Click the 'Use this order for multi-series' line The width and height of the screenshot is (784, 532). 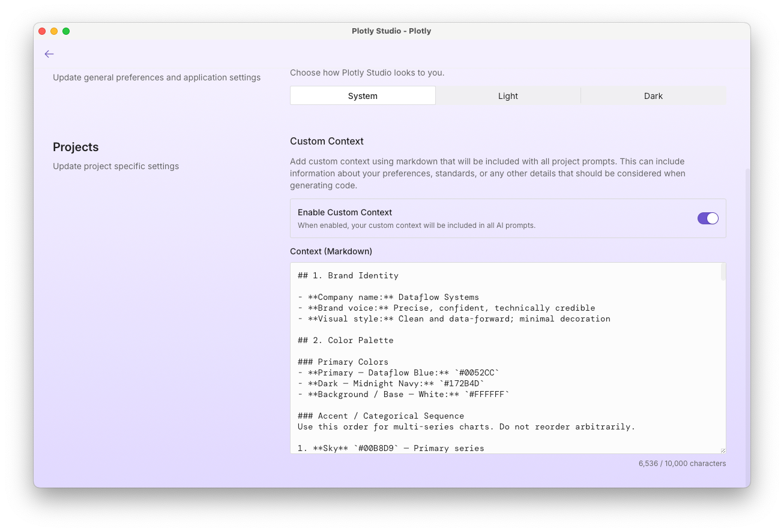pyautogui.click(x=466, y=427)
